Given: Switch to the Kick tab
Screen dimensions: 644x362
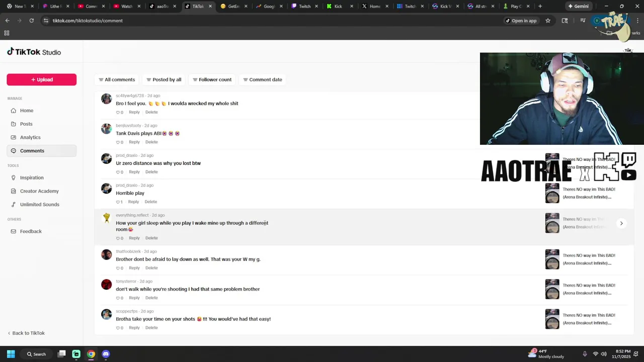Looking at the screenshot, I should coord(338,6).
